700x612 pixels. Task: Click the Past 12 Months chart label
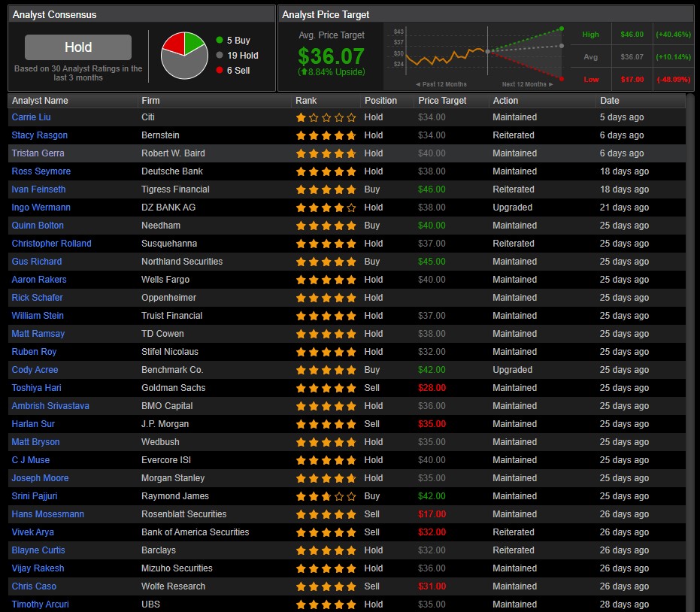pyautogui.click(x=441, y=84)
